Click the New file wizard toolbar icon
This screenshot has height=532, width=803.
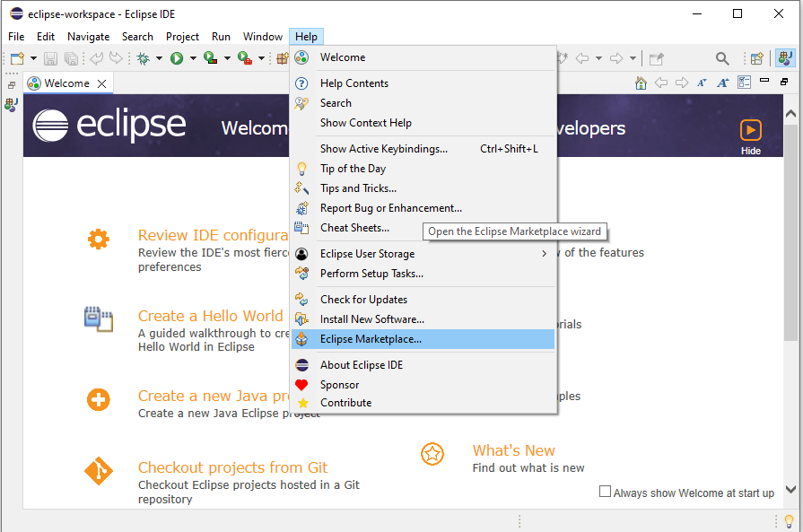pyautogui.click(x=17, y=58)
